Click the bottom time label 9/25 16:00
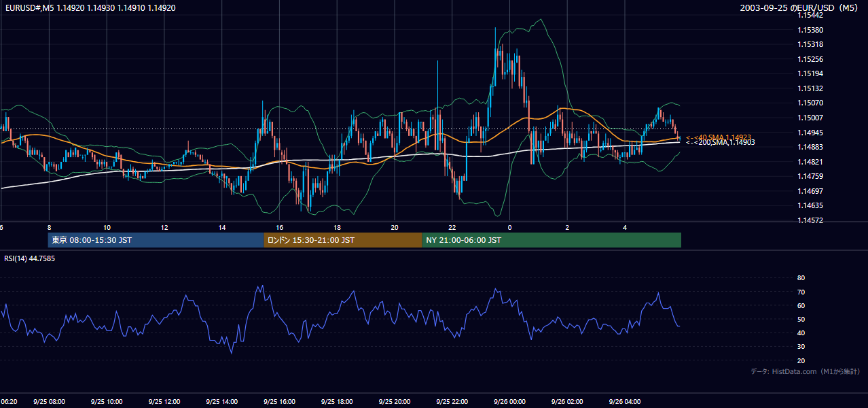 [280, 402]
